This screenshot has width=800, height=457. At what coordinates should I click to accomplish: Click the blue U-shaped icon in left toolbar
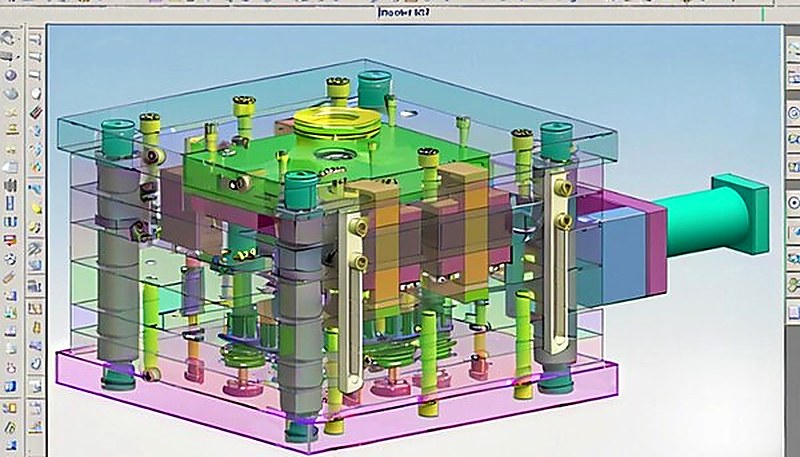pos(11,220)
